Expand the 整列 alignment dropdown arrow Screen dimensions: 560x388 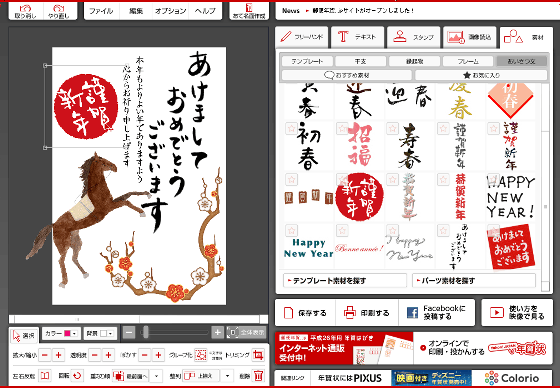pyautogui.click(x=227, y=376)
